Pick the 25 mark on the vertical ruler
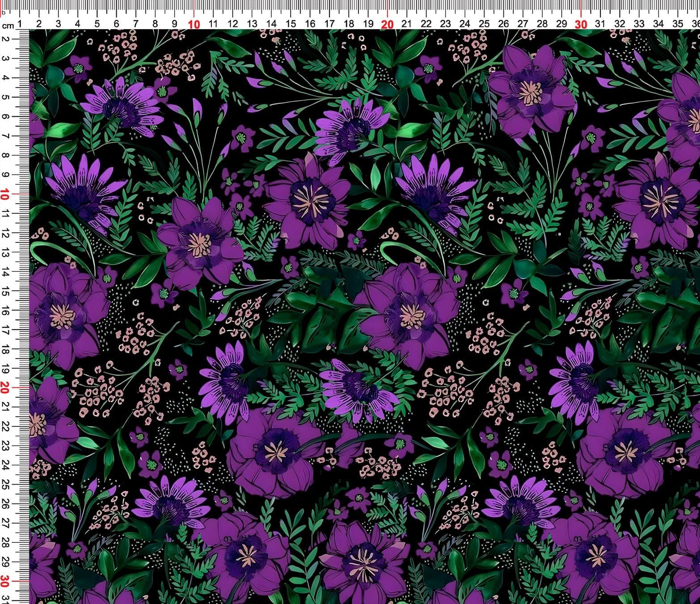The width and height of the screenshot is (700, 604). tap(5, 484)
